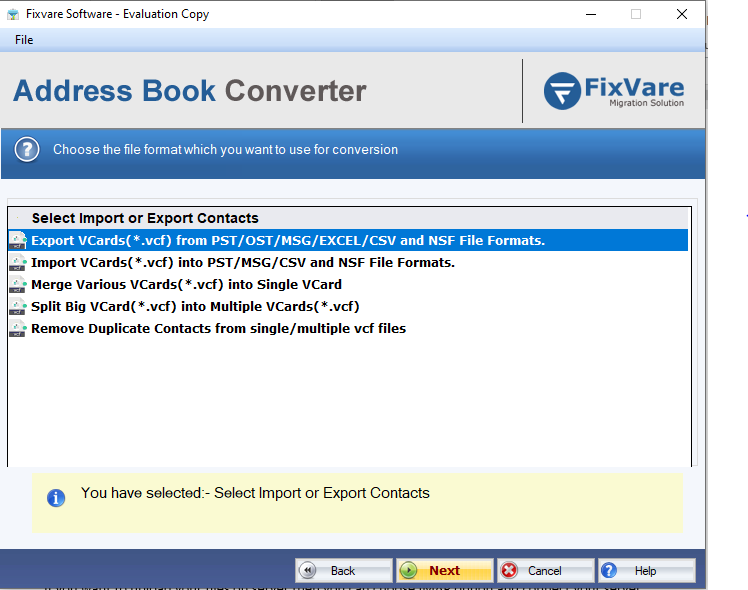Click the vcf icon beside Split Big VCard

point(18,307)
